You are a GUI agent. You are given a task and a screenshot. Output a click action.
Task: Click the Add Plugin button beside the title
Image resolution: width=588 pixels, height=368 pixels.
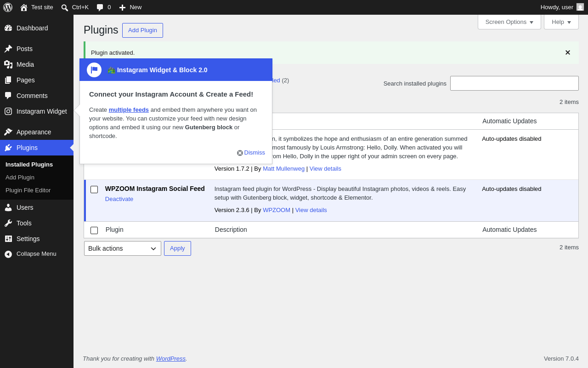point(142,30)
